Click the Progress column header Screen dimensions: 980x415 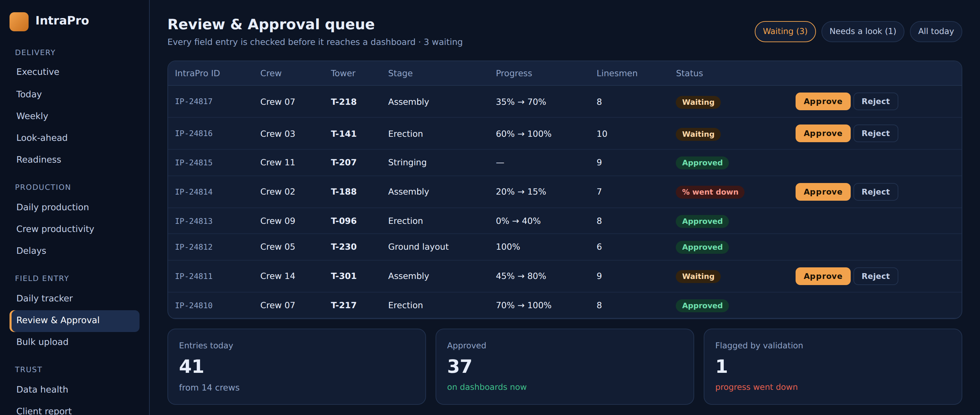513,73
